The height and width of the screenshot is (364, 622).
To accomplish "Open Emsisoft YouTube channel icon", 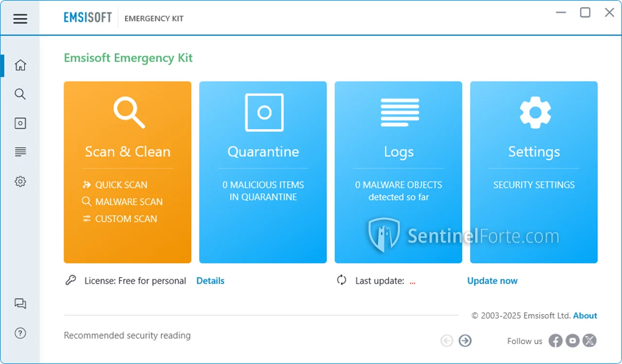I will [572, 341].
